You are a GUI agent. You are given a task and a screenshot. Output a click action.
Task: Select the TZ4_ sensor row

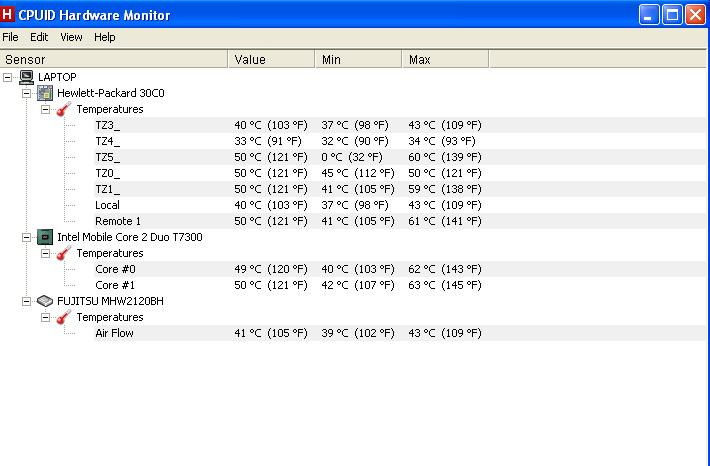pyautogui.click(x=399, y=141)
